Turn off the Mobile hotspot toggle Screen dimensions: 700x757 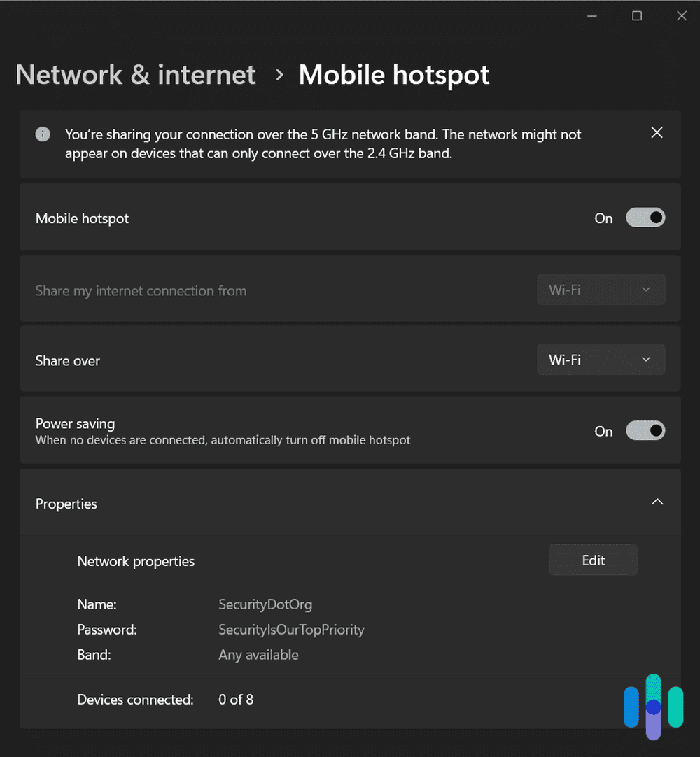(x=645, y=218)
